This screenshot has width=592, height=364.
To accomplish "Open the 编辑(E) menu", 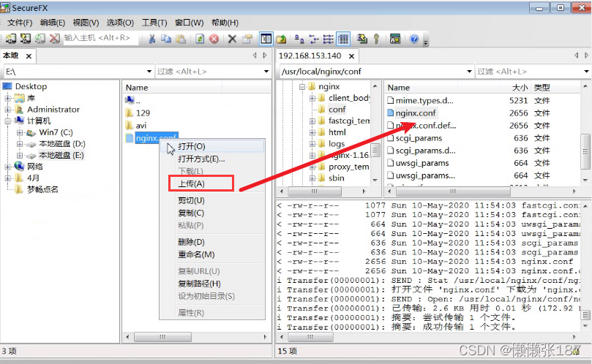I will click(x=53, y=23).
